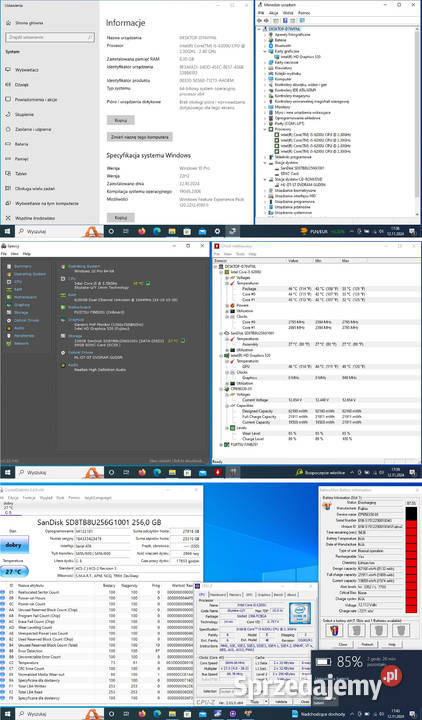Select Intel HD Graphics 520 in Device Manager
Image resolution: width=422 pixels, height=720 pixels.
point(300,57)
